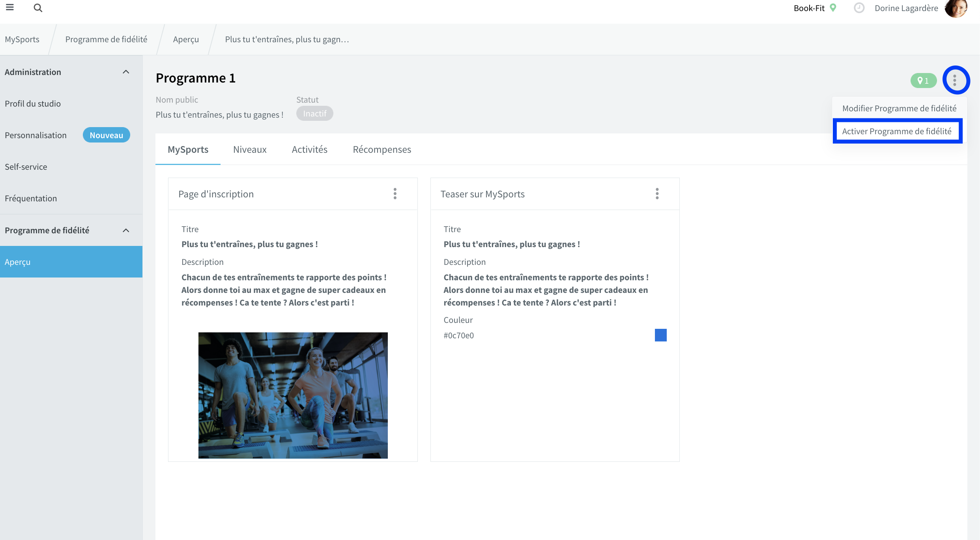Open Page d'inscription three-dot menu
980x540 pixels.
395,193
